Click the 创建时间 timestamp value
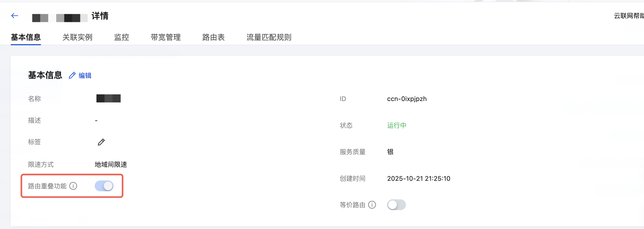The width and height of the screenshot is (644, 229). point(419,179)
